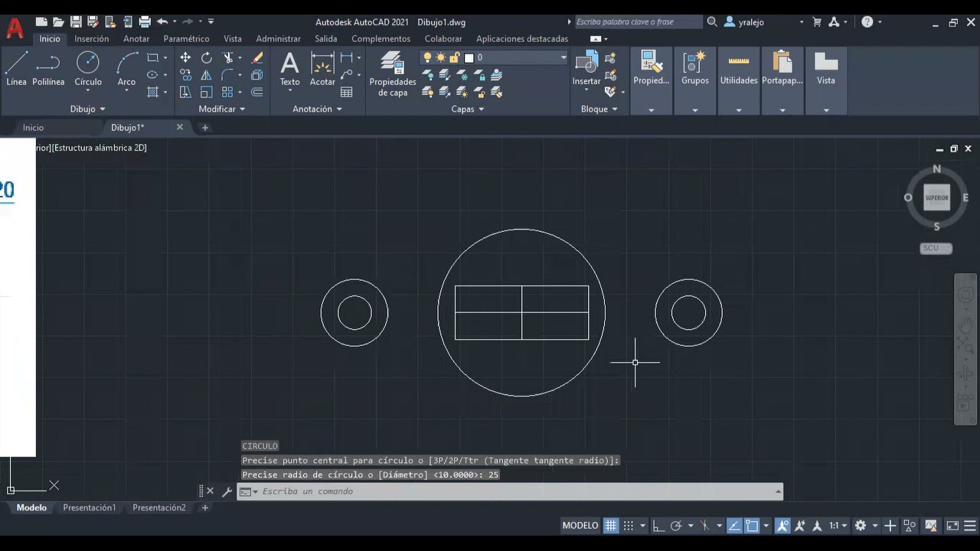Viewport: 980px width, 551px height.
Task: Click the SCU button under the ViewCube
Action: point(936,248)
